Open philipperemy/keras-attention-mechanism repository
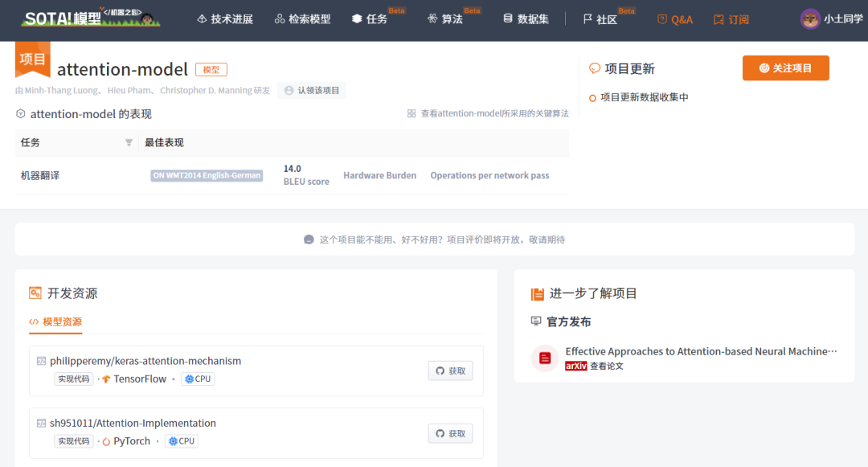868x467 pixels. click(x=145, y=361)
